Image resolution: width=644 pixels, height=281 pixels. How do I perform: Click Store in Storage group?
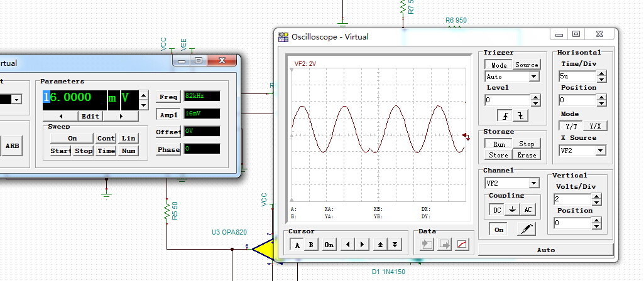click(499, 155)
